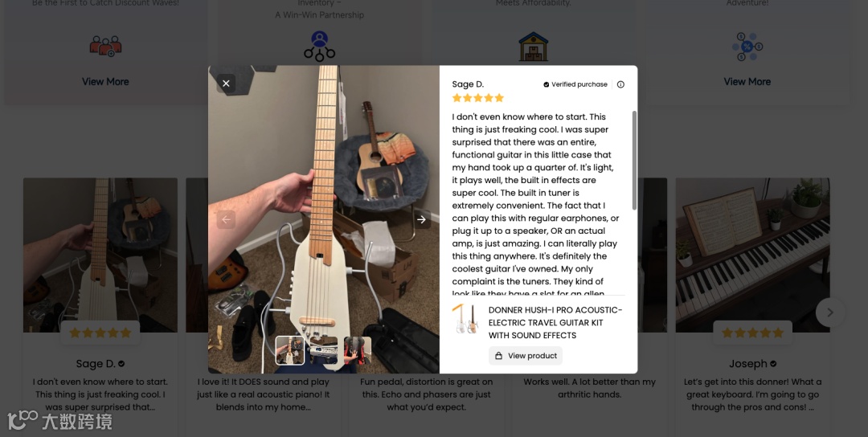Image resolution: width=868 pixels, height=437 pixels.
Task: Select the third thumbnail in the photo strip
Action: pyautogui.click(x=358, y=350)
